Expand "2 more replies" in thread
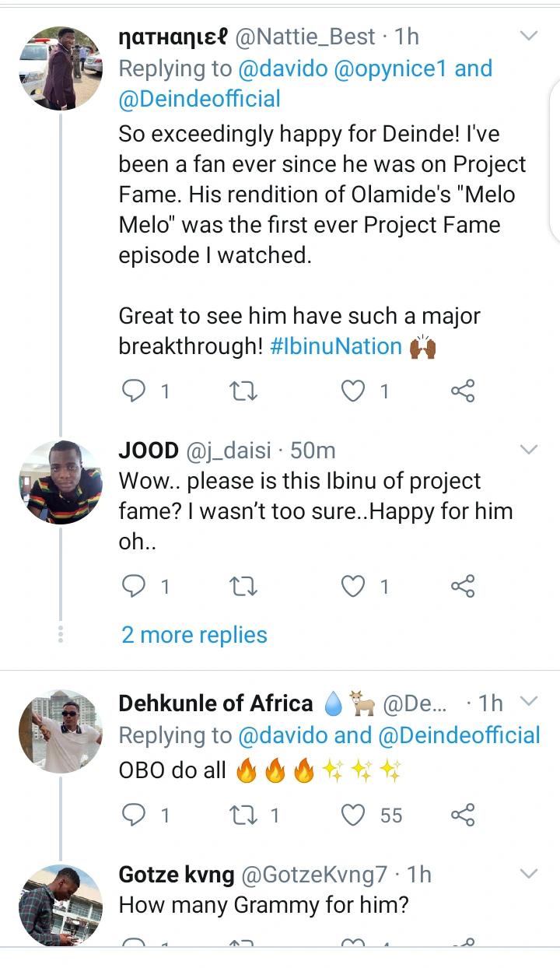Image resolution: width=560 pixels, height=968 pixels. [x=194, y=635]
